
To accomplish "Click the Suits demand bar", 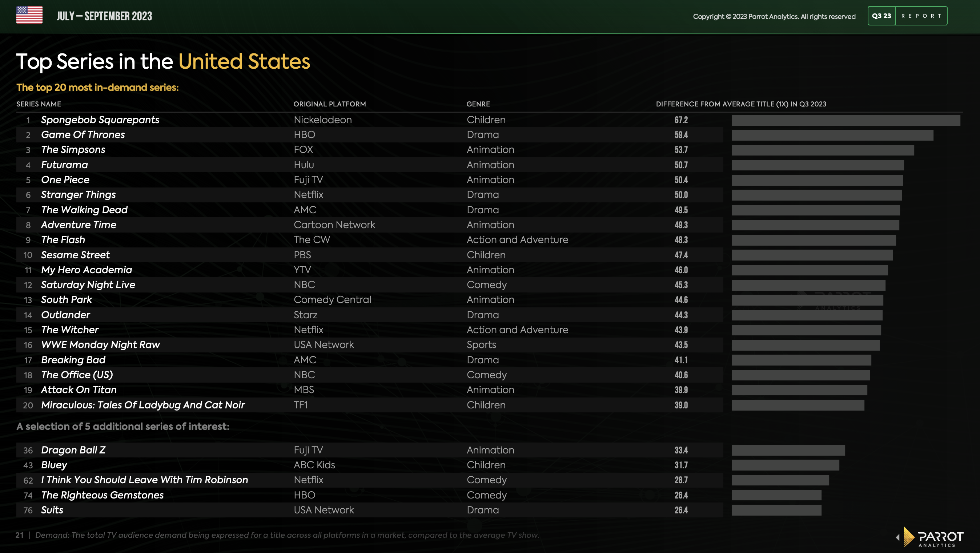I will (x=776, y=510).
